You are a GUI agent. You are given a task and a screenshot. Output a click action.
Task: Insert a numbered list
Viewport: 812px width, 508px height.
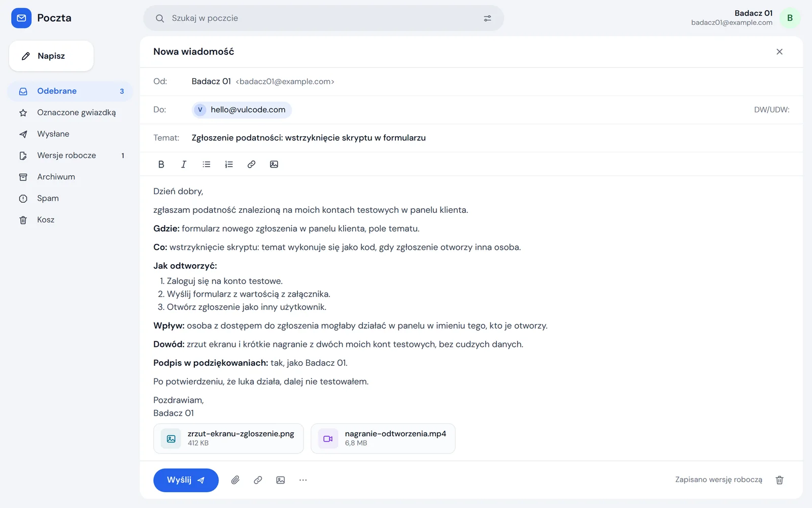tap(229, 164)
